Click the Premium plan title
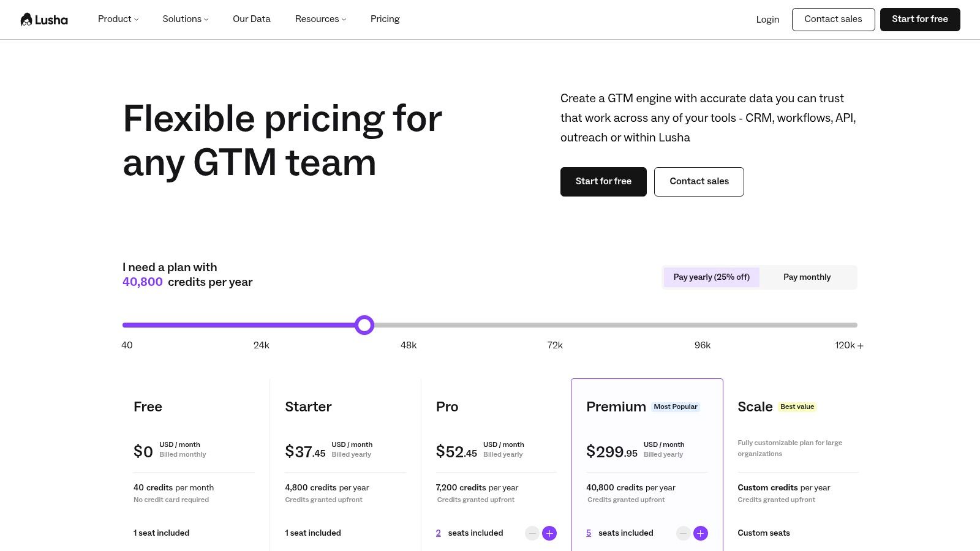 (x=616, y=407)
